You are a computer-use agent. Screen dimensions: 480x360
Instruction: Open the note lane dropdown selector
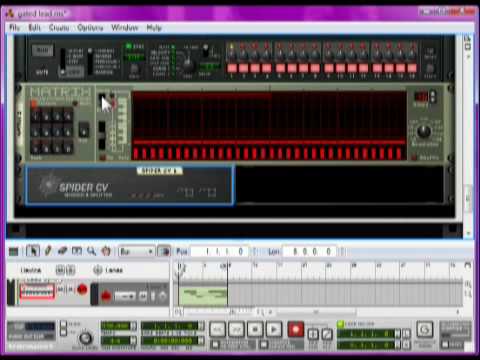pos(125,296)
